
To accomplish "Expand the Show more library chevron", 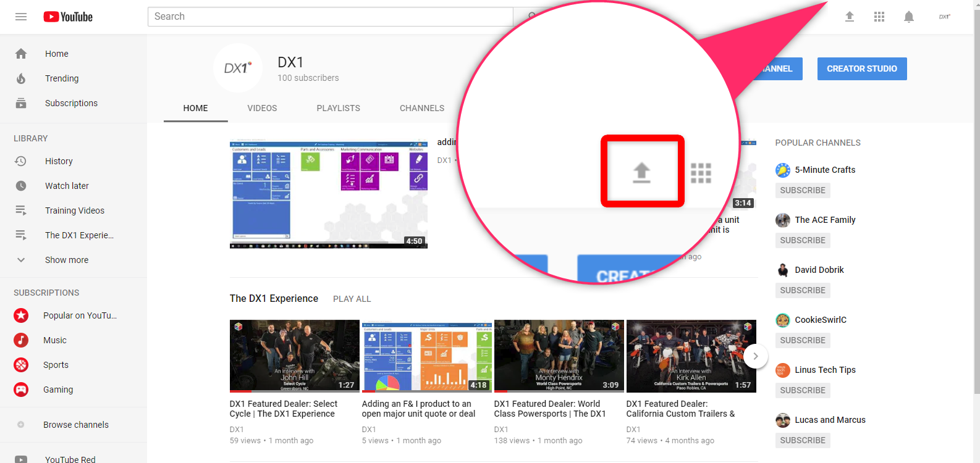I will [21, 260].
